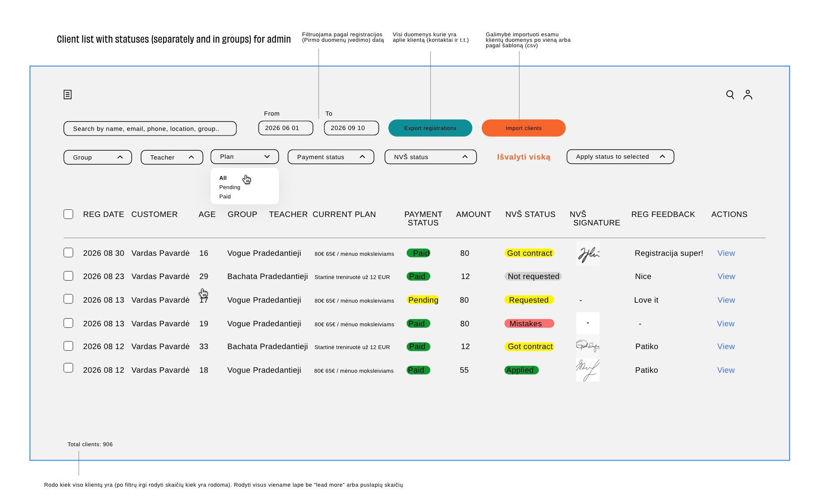Image resolution: width=821 pixels, height=504 pixels.
Task: Click the From date field 2026 06 01
Action: point(285,128)
